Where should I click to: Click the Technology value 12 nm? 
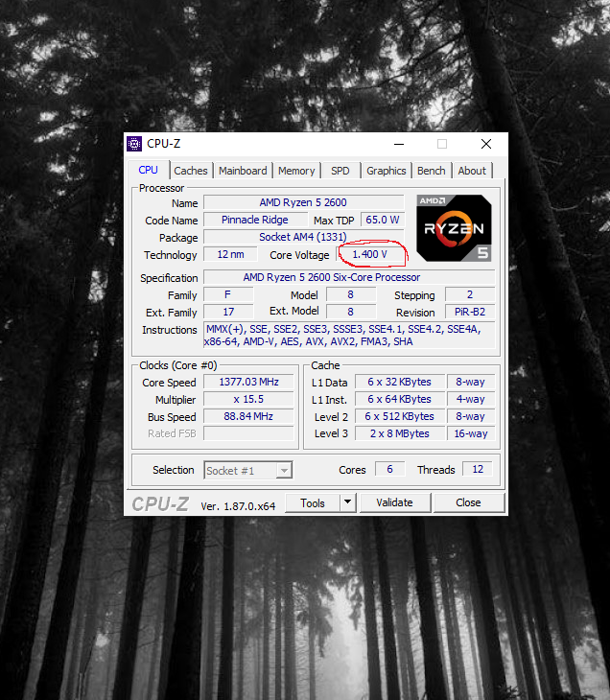[x=230, y=254]
